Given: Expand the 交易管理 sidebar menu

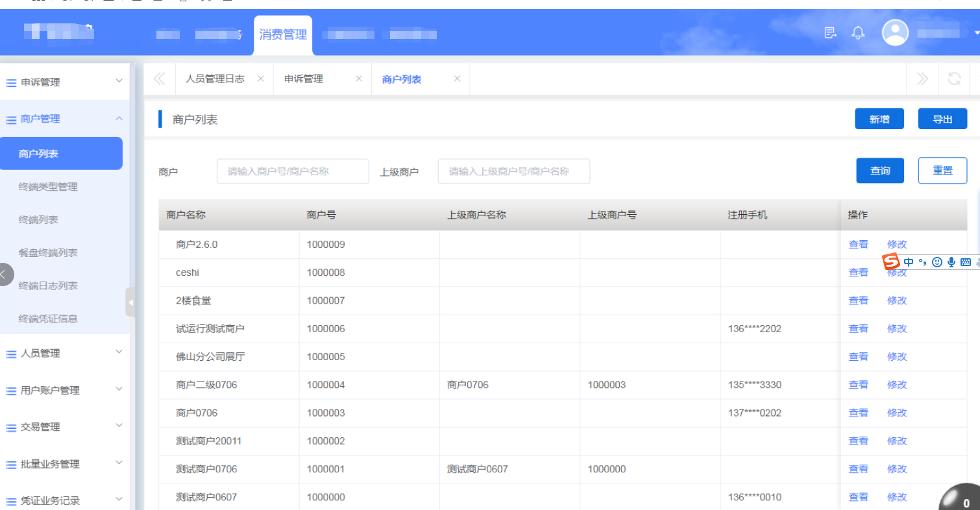Looking at the screenshot, I should 65,427.
